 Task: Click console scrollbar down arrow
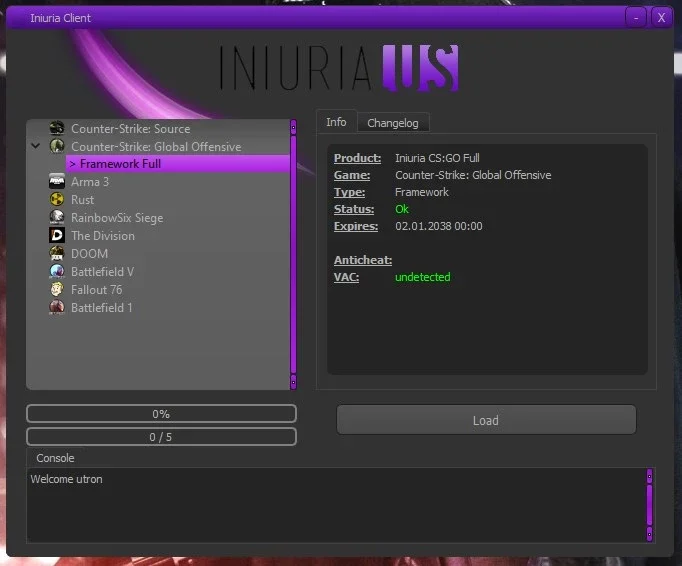[x=649, y=533]
